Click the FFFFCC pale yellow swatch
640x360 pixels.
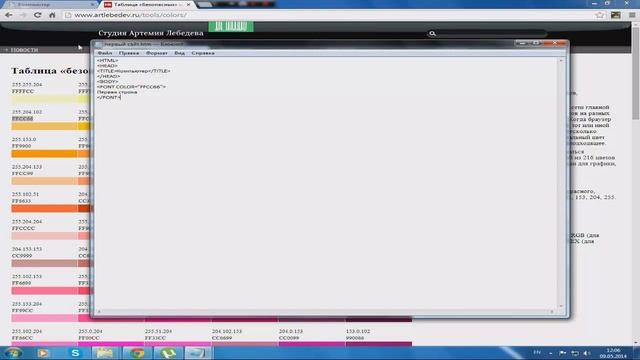(x=44, y=99)
